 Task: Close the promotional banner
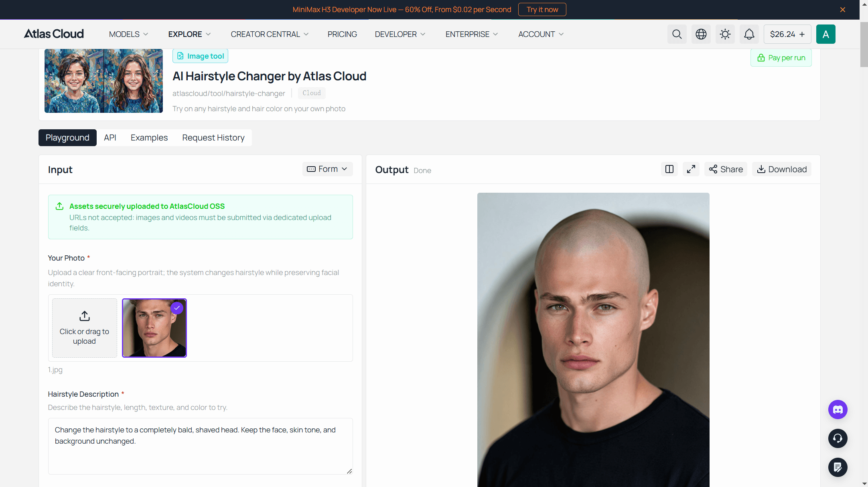coord(842,10)
